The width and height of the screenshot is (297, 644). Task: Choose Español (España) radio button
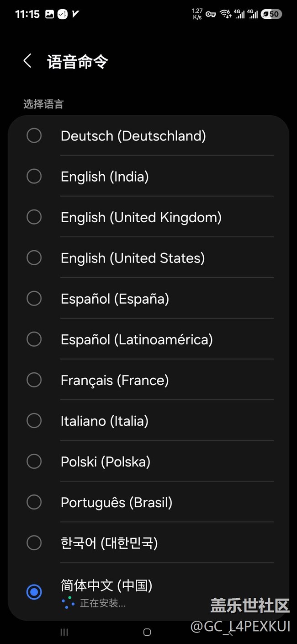[x=34, y=298]
